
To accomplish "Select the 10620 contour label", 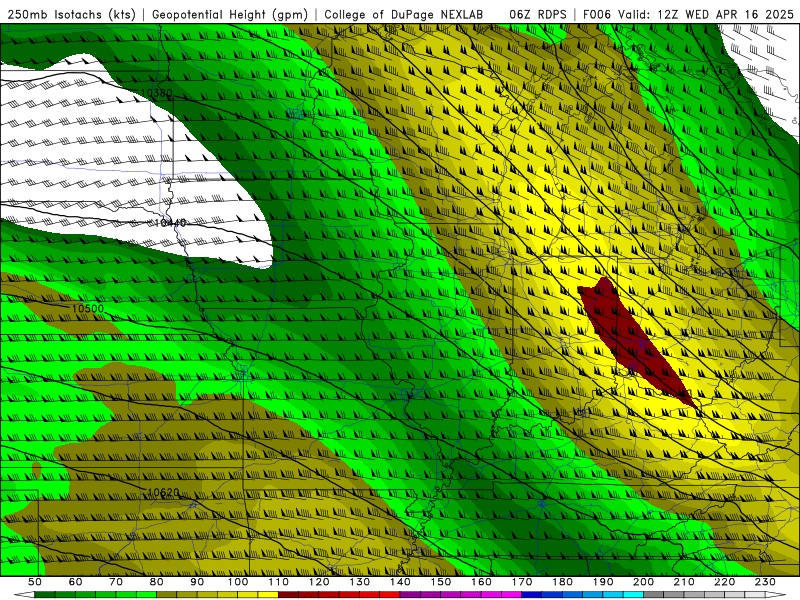I will [x=163, y=492].
